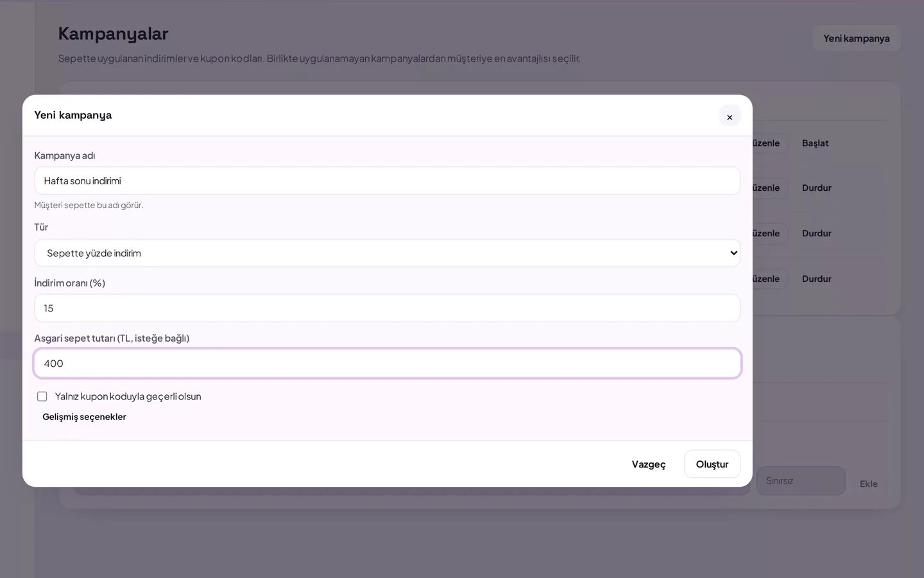
Task: Create the campaign with Oluştur
Action: tap(712, 464)
